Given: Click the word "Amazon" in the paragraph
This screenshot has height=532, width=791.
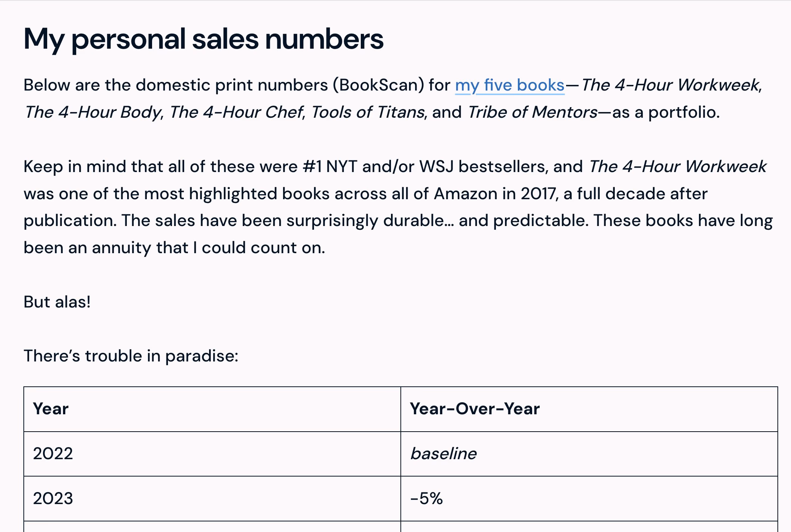Looking at the screenshot, I should pyautogui.click(x=466, y=194).
